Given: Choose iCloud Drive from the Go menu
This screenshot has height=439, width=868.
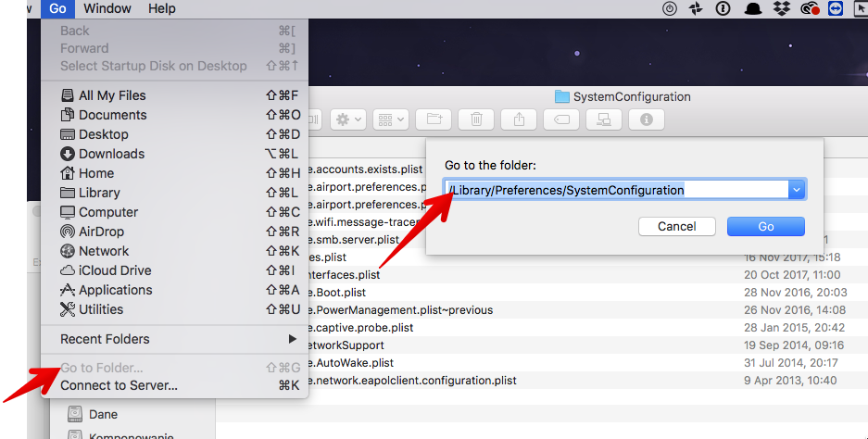Looking at the screenshot, I should click(x=174, y=270).
